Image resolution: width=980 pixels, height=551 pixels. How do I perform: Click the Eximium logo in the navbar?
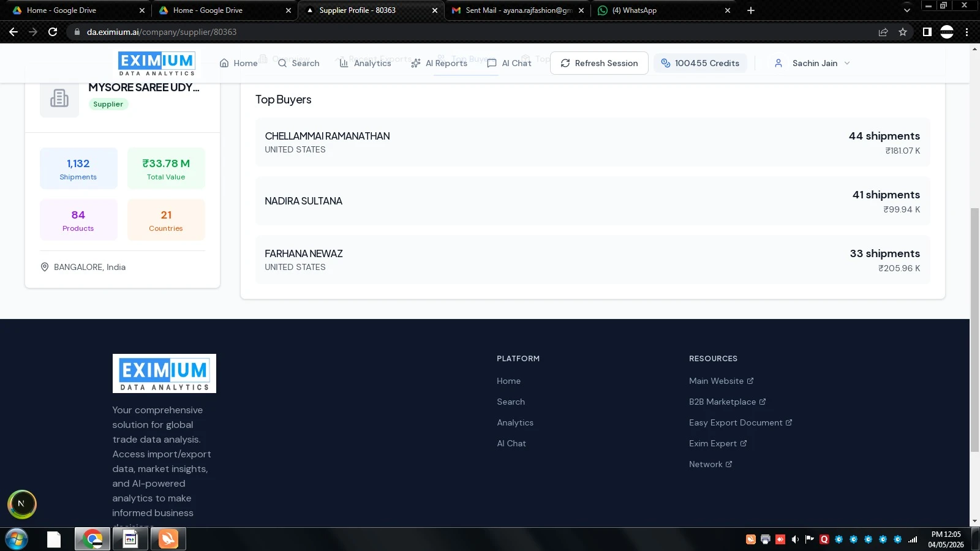(x=157, y=64)
